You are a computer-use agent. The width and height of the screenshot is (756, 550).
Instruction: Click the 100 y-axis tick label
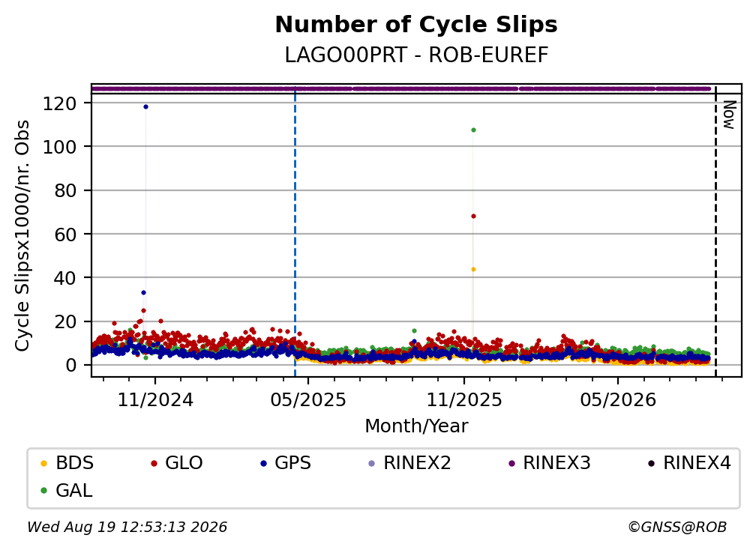click(60, 147)
